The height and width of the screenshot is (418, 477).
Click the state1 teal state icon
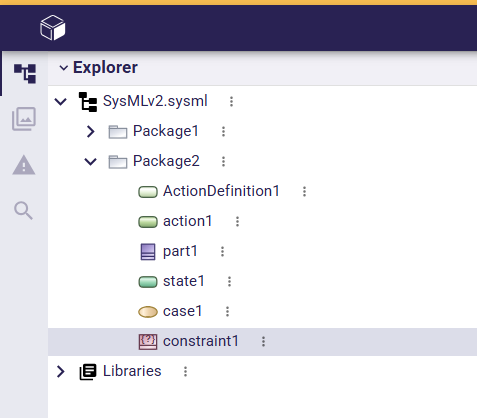(148, 282)
